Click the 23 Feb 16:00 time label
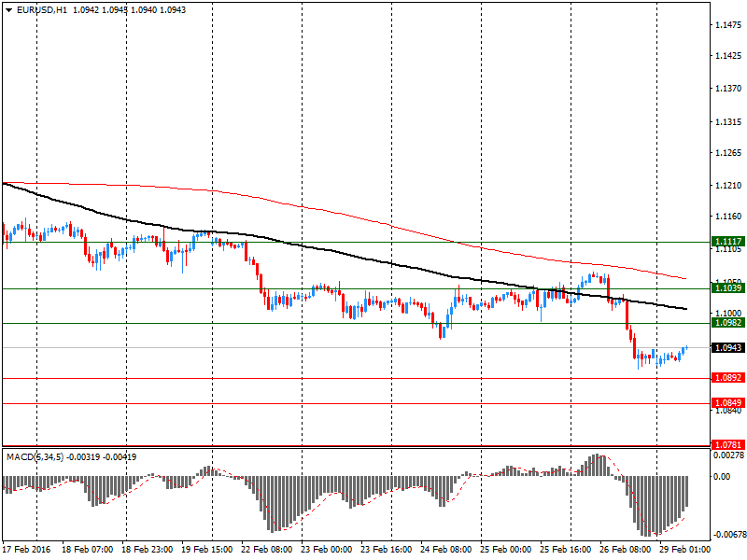Image resolution: width=747 pixels, height=560 pixels. click(387, 549)
